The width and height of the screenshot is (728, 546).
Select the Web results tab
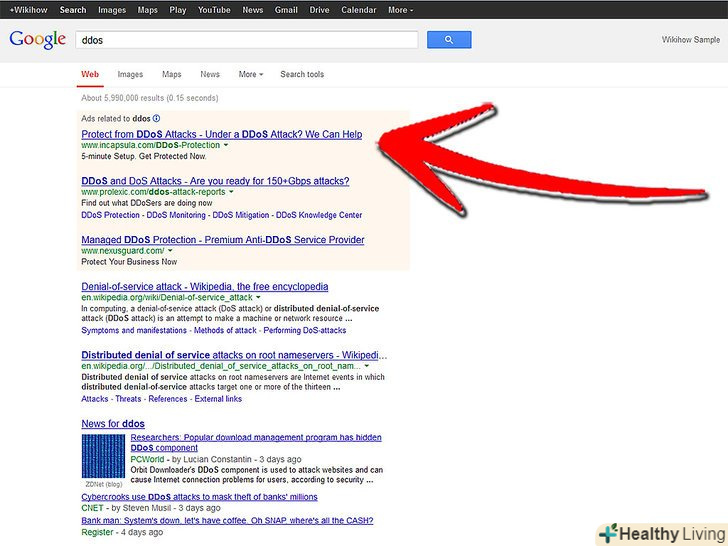90,74
